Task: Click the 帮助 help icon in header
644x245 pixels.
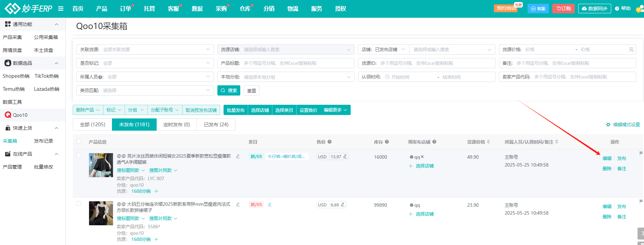Action: pos(617,9)
